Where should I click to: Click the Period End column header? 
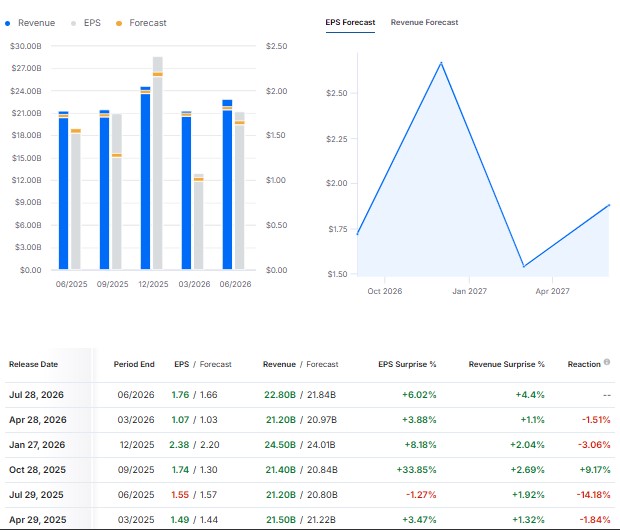click(x=134, y=364)
